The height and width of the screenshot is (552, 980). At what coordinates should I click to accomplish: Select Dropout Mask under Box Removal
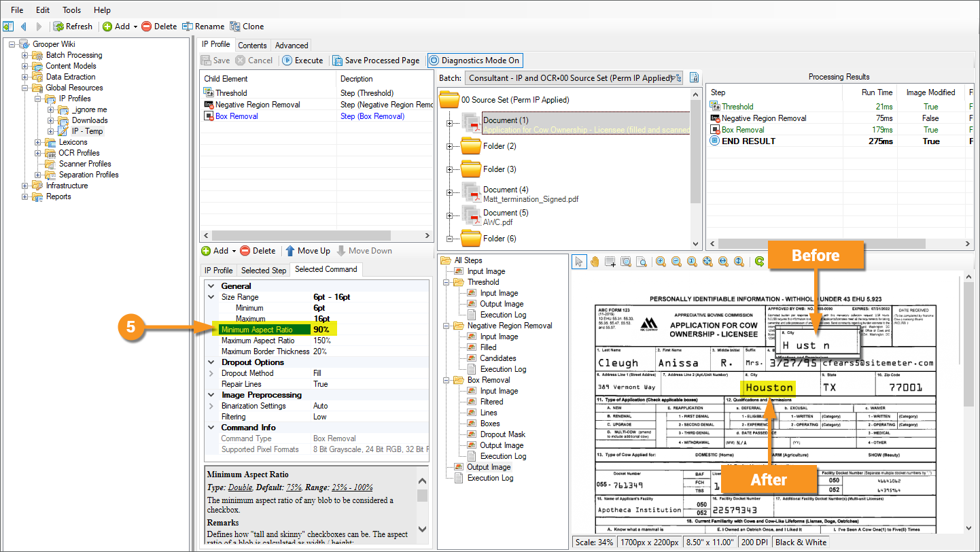point(502,434)
